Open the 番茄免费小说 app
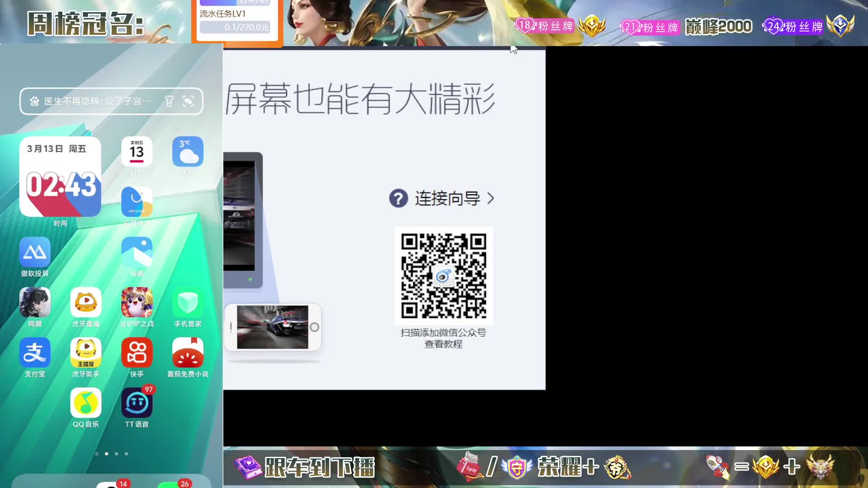Viewport: 868px width, 488px height. pyautogui.click(x=188, y=353)
